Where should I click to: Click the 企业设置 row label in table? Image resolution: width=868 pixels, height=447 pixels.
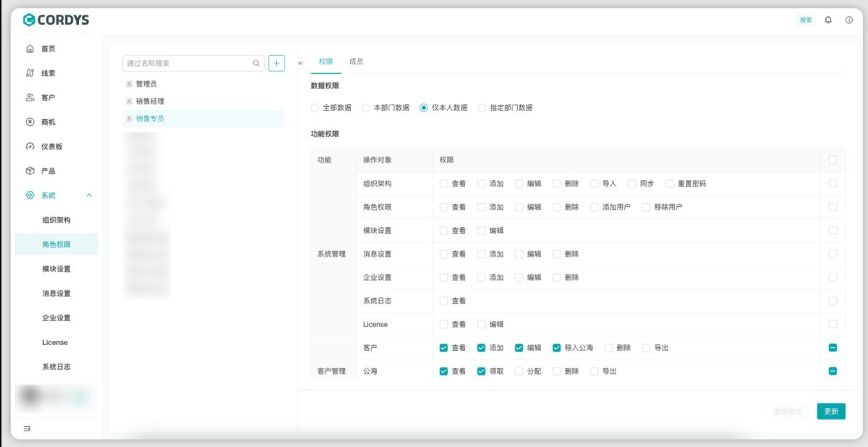tap(378, 278)
